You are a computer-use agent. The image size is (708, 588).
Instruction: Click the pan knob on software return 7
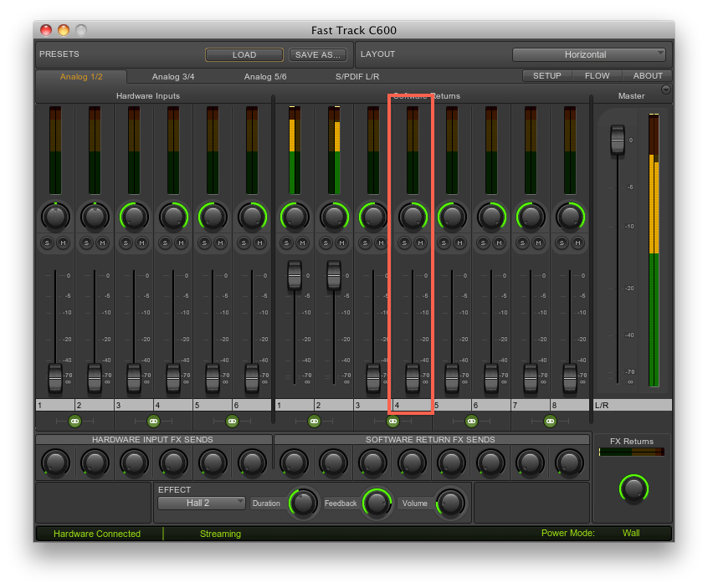[x=531, y=217]
